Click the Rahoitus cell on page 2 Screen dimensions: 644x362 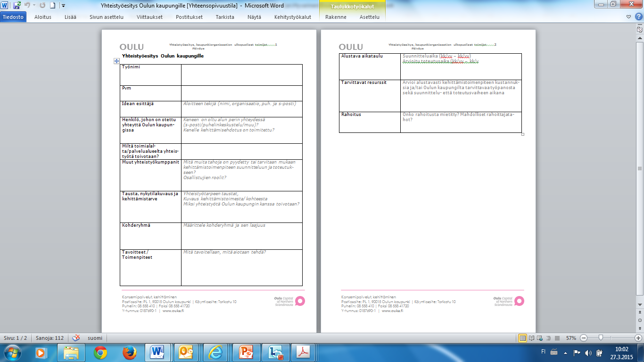370,122
